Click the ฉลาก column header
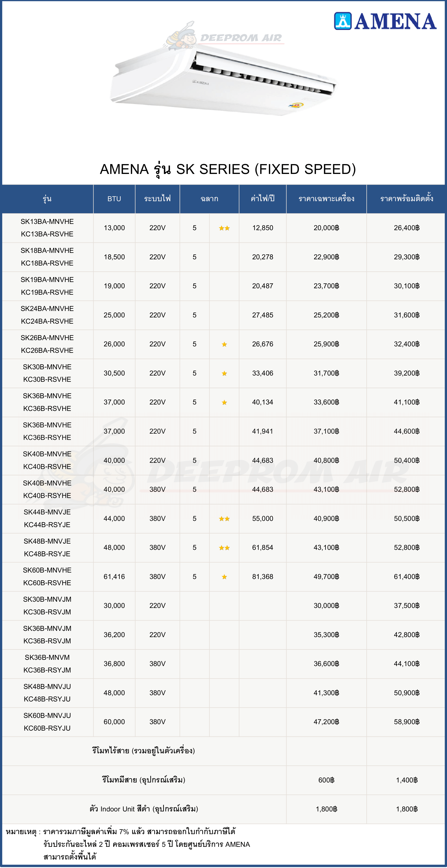The height and width of the screenshot is (868, 447). tap(209, 199)
